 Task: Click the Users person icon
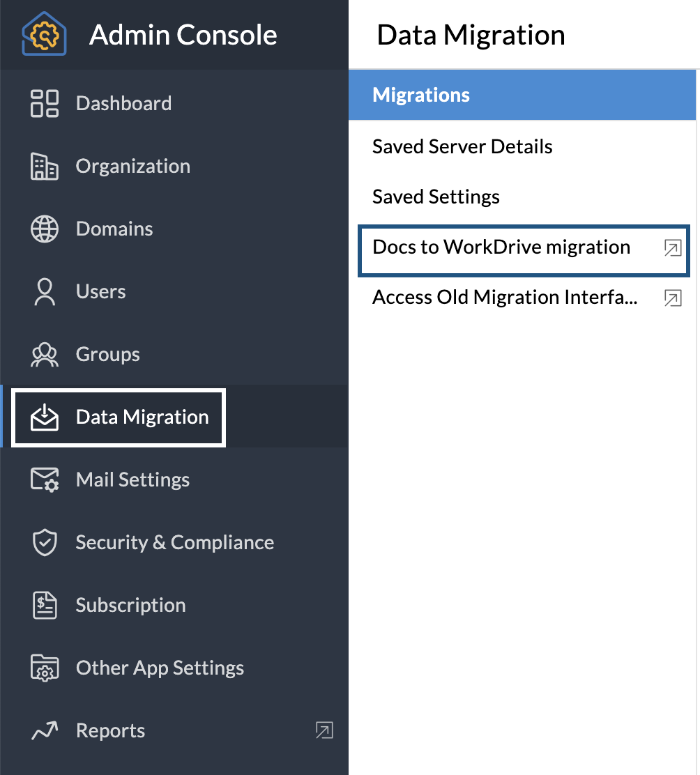(45, 292)
